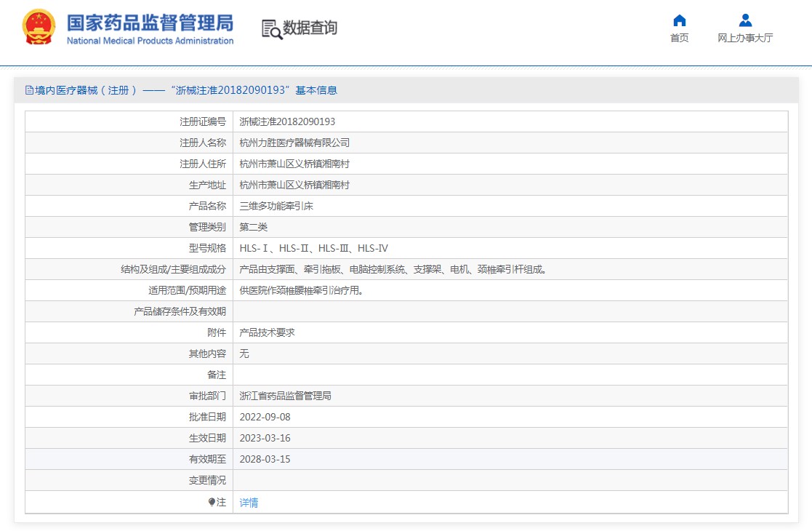
Task: Click the 管理类别 label
Action: [x=207, y=228]
